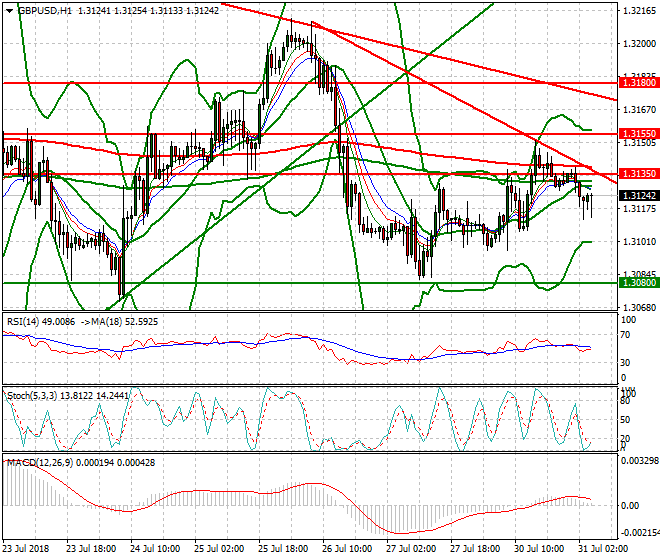
Task: Click the 25 Jul 02:00 time axis label
Action: pos(219,549)
